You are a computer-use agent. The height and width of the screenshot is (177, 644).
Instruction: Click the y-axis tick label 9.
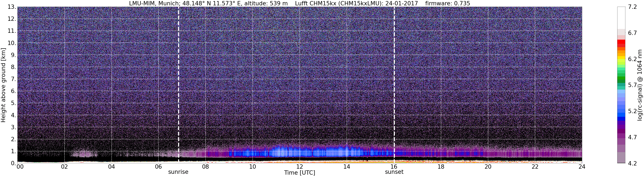point(14,55)
